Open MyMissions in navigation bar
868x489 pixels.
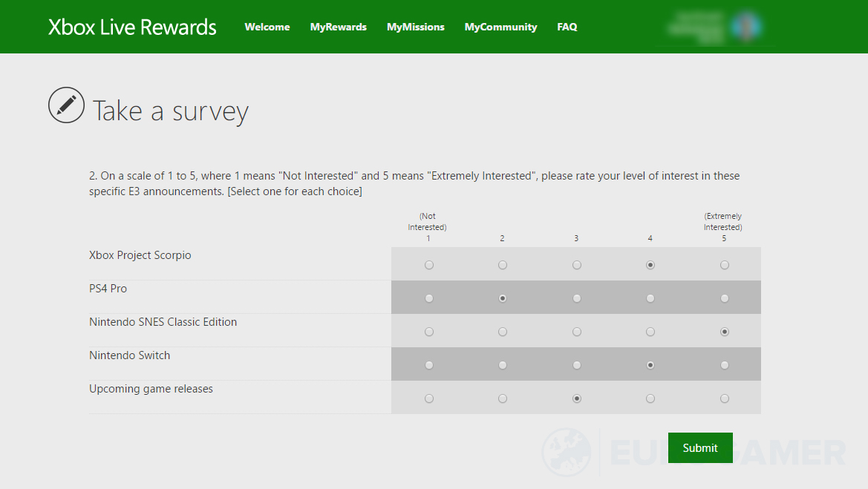[x=415, y=27]
